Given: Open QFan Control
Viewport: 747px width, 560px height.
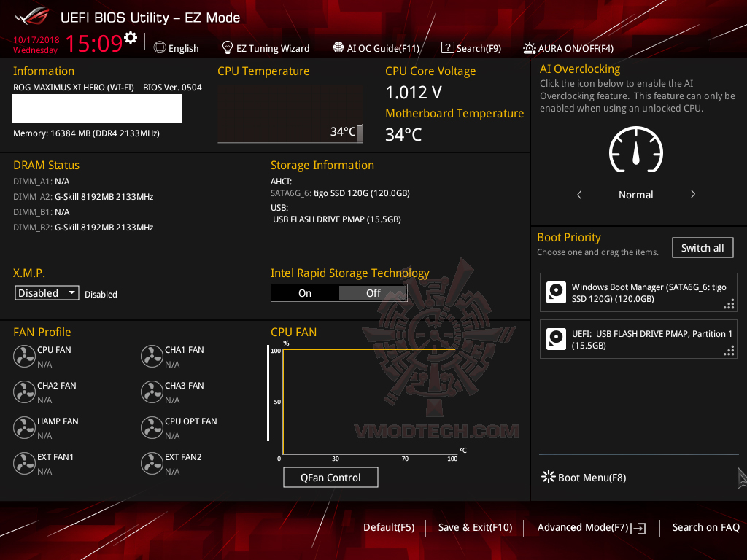Looking at the screenshot, I should pyautogui.click(x=330, y=477).
